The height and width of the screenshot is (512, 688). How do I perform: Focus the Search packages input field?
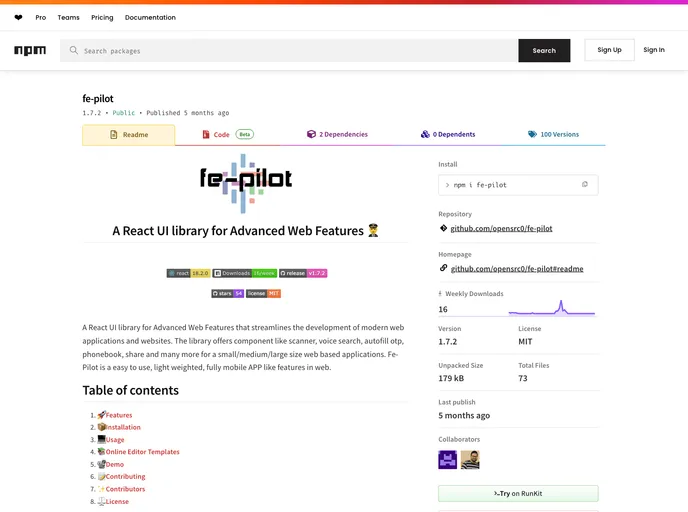click(x=289, y=50)
